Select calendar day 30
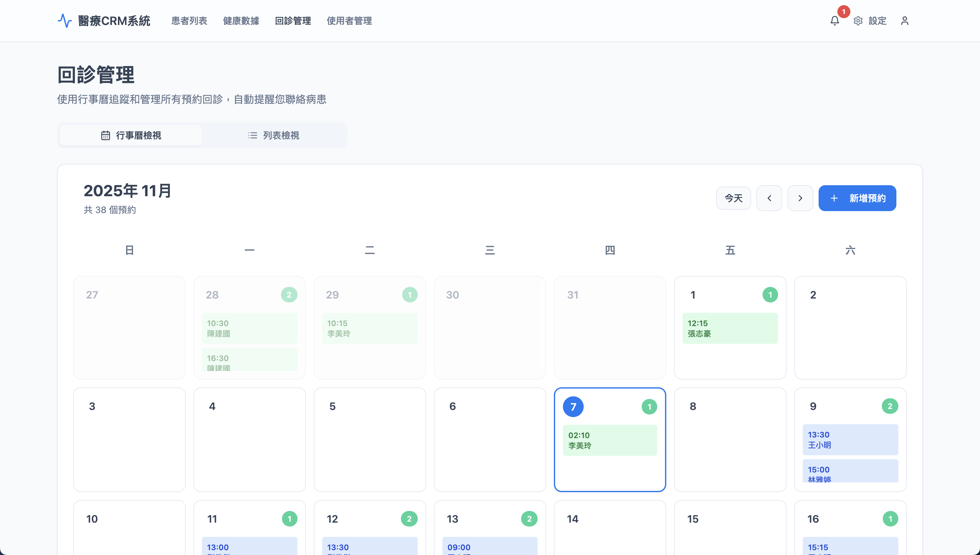The height and width of the screenshot is (555, 980). coord(490,328)
